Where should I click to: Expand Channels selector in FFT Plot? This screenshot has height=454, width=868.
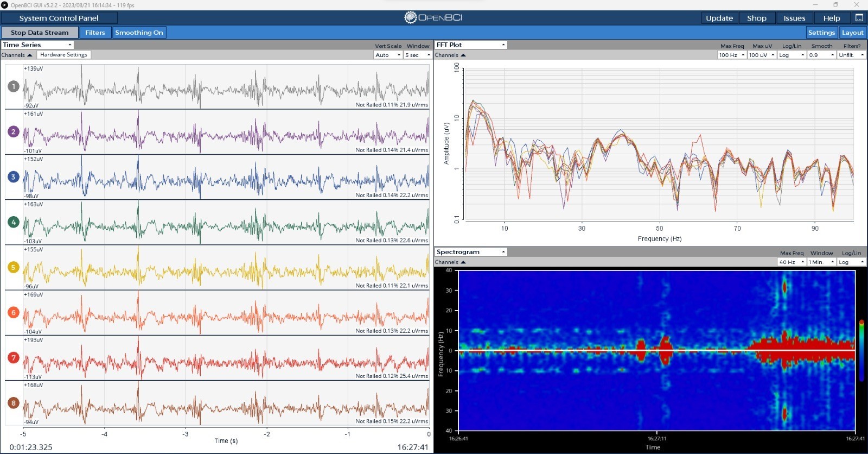[450, 55]
